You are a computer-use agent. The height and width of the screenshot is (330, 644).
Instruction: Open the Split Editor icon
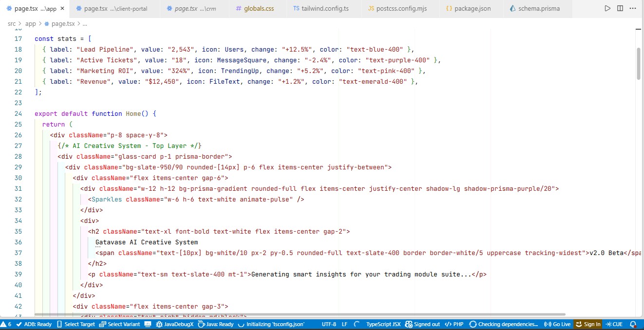(x=620, y=8)
